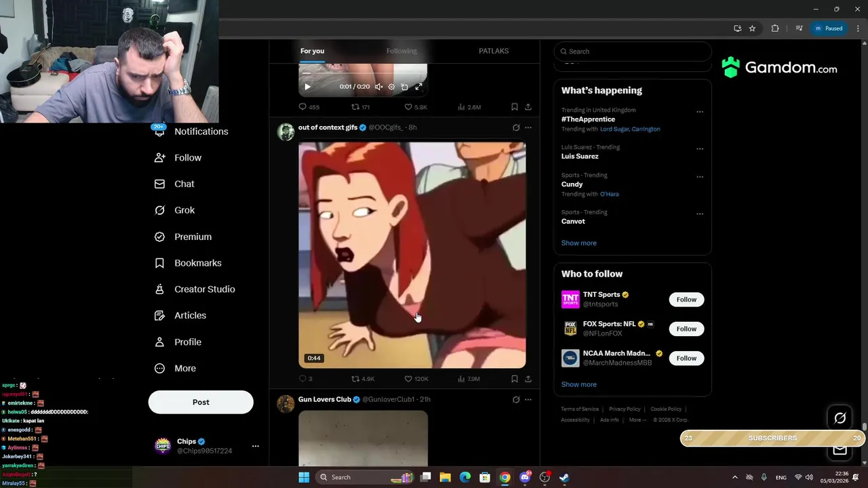Viewport: 868px width, 488px height.
Task: Expand top video to fullscreen
Action: coord(418,87)
